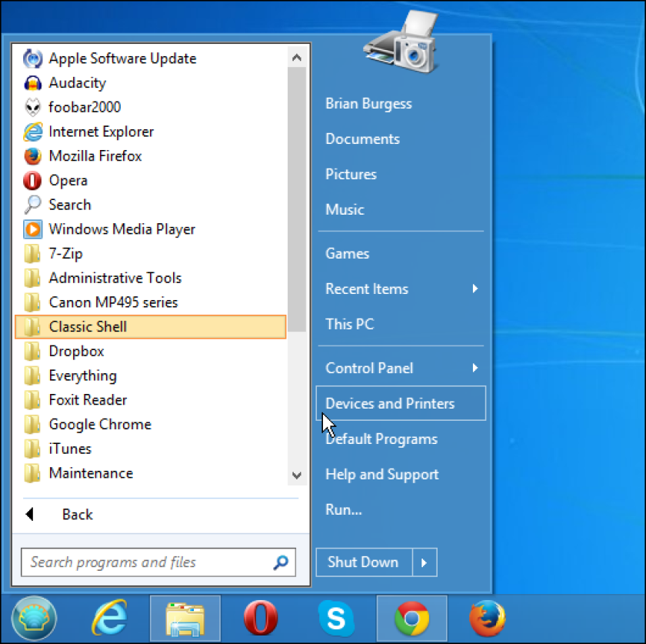The height and width of the screenshot is (644, 646).
Task: Open the Foxit Reader folder
Action: click(x=151, y=399)
